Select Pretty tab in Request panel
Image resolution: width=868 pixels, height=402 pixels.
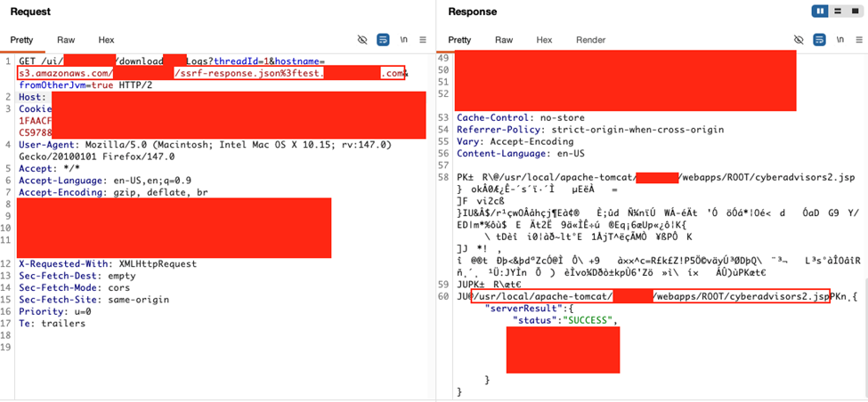[x=21, y=40]
